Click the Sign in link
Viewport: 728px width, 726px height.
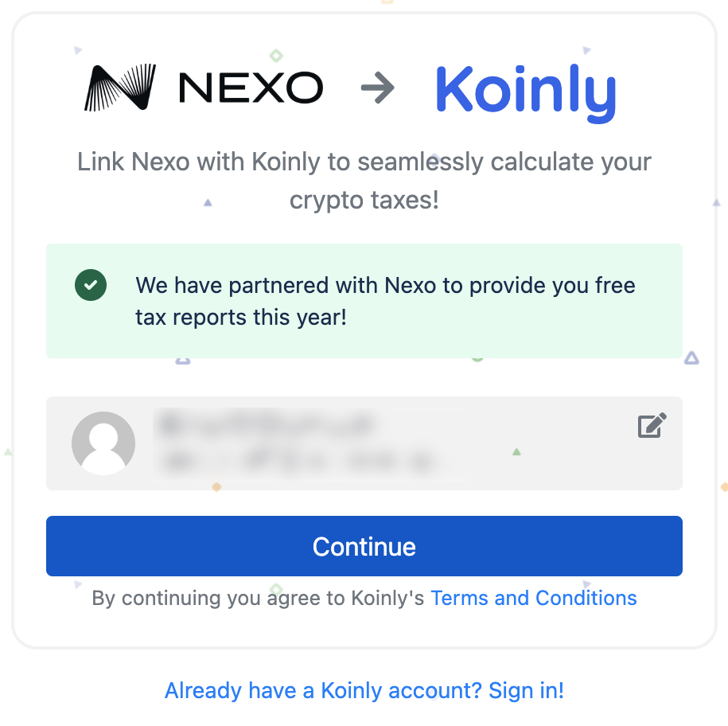coord(527,690)
